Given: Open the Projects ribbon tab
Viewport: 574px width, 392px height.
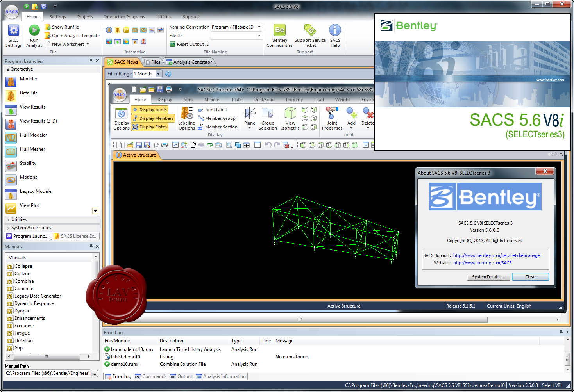Looking at the screenshot, I should (85, 17).
